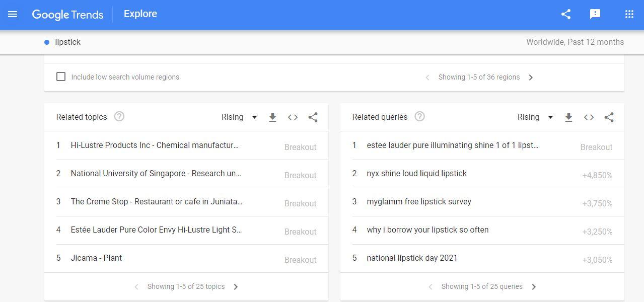Image resolution: width=644 pixels, height=302 pixels.
Task: Go to next page of queries
Action: [x=534, y=287]
